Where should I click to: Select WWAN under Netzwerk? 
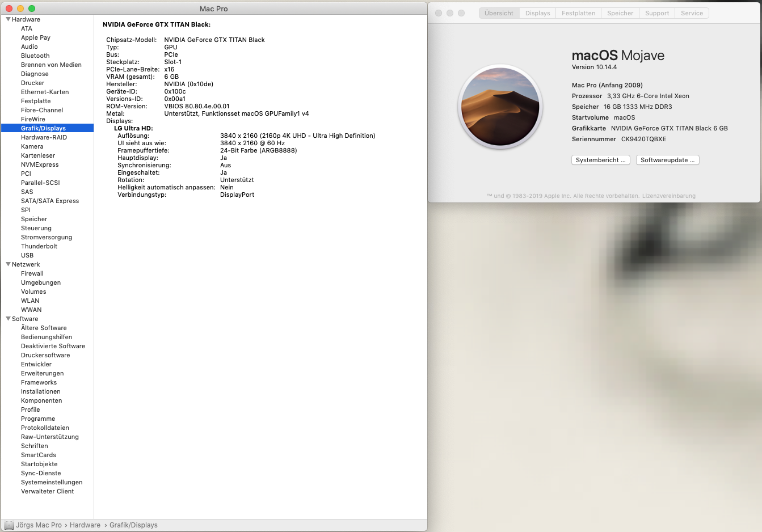31,310
